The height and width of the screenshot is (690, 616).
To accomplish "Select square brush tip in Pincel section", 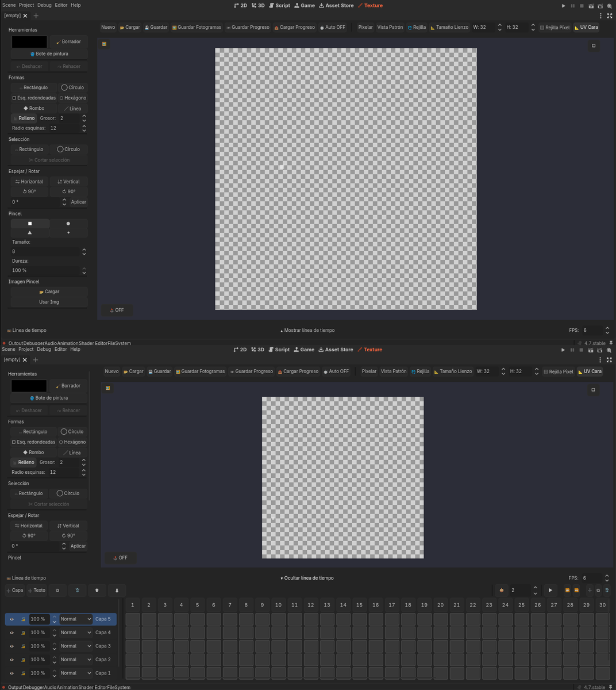I will click(30, 224).
